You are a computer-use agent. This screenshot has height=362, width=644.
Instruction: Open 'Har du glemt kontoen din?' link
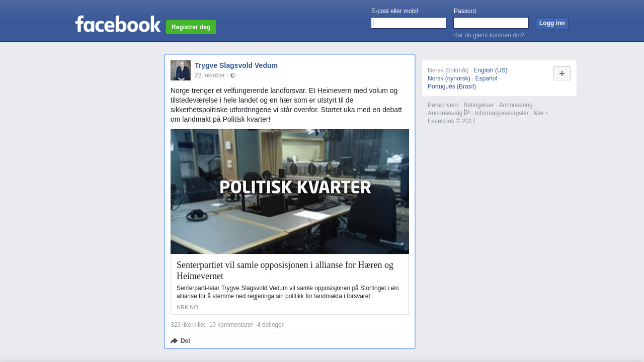pos(489,35)
